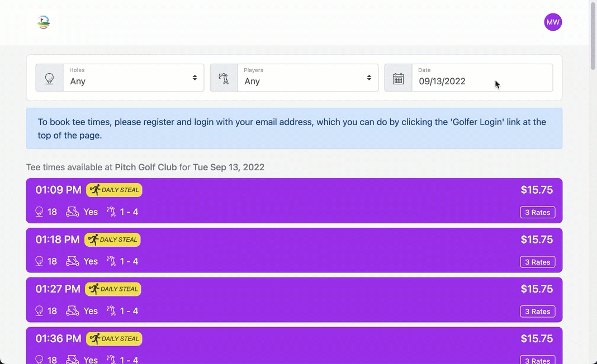Click the golf cart icon on 01:09 PM row
Image resolution: width=597 pixels, height=364 pixels.
[x=72, y=212]
